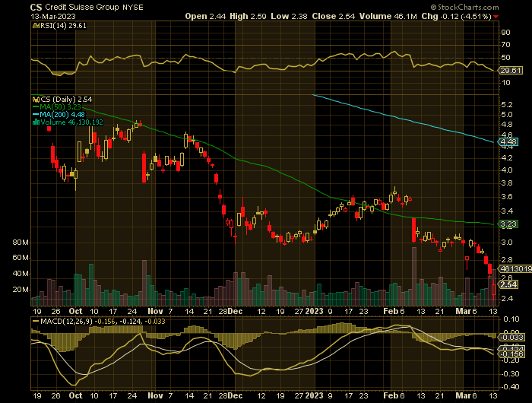Click the 20M volume axis label
The height and width of the screenshot is (403, 532).
point(21,290)
